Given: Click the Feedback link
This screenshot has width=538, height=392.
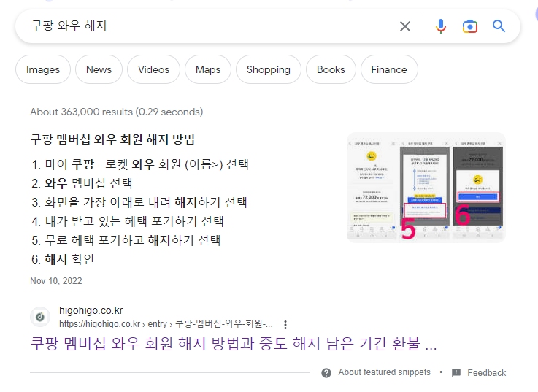Looking at the screenshot, I should pos(486,373).
